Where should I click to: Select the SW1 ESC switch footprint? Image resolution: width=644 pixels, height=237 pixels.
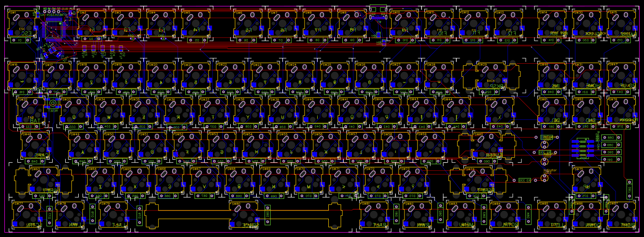[22, 24]
